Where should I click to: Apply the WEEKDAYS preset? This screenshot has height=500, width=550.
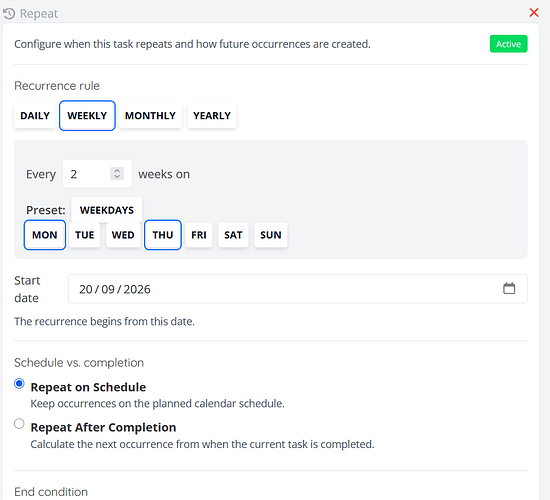(107, 210)
